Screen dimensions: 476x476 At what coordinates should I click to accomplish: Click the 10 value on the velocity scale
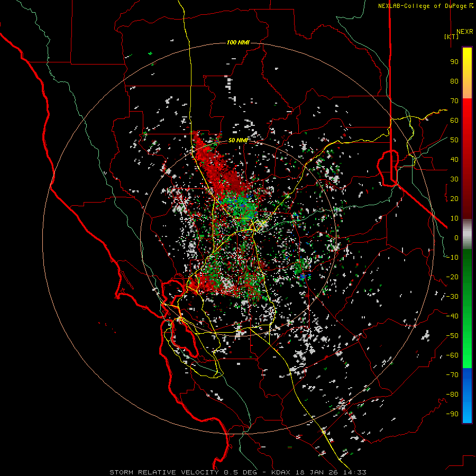[x=454, y=218]
